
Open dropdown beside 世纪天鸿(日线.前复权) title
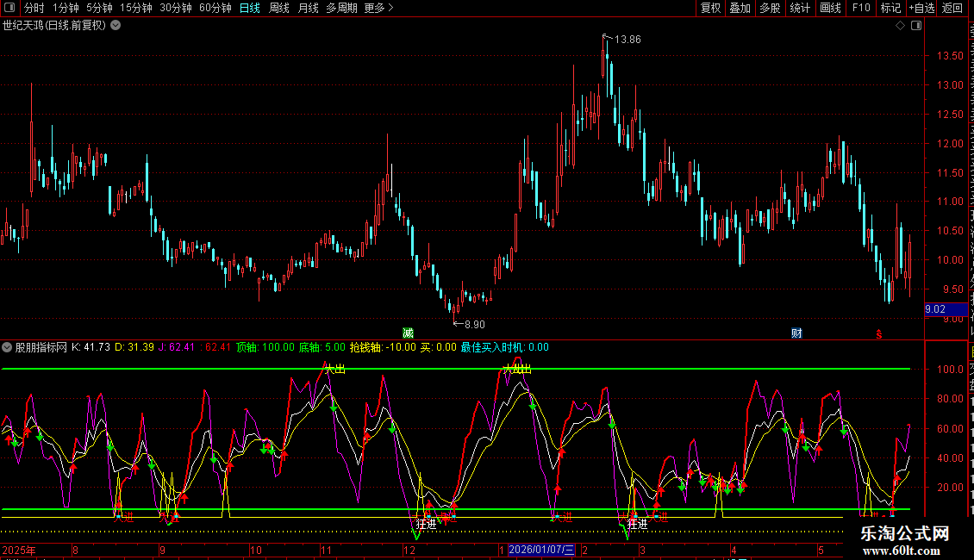(x=116, y=26)
